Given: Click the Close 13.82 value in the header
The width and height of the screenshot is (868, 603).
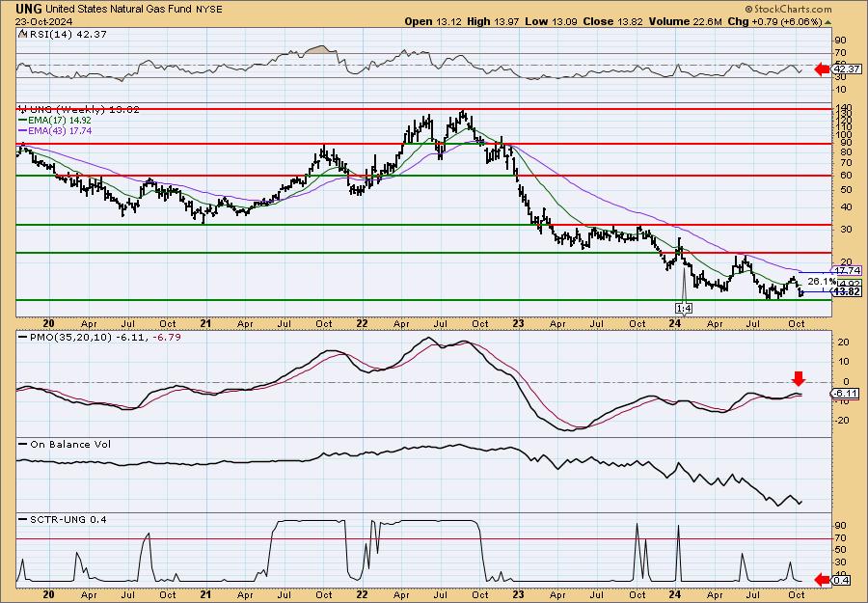Looking at the screenshot, I should tap(612, 21).
